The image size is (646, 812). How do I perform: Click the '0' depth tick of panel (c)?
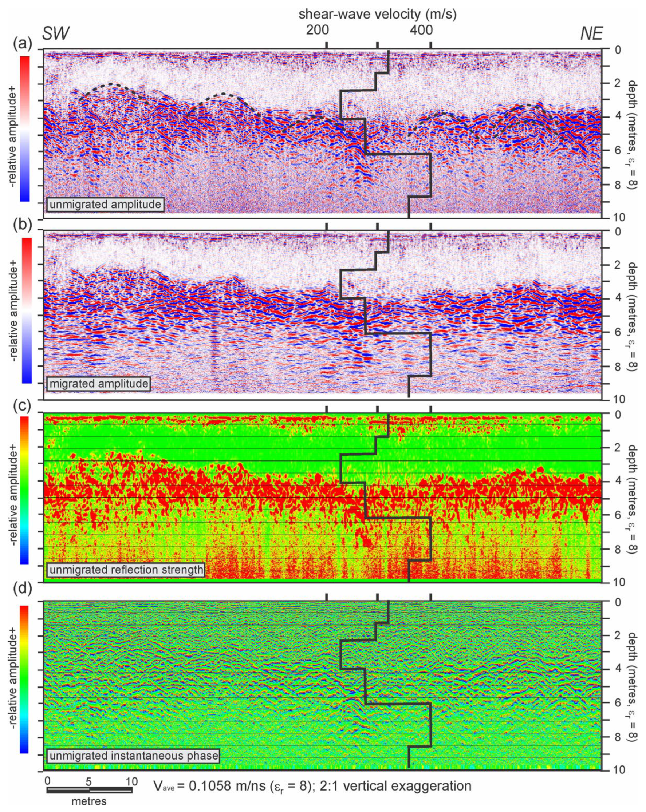click(617, 415)
